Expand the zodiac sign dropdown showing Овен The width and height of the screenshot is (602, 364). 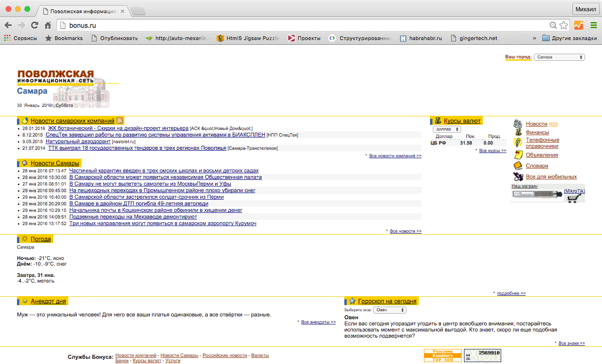[390, 310]
